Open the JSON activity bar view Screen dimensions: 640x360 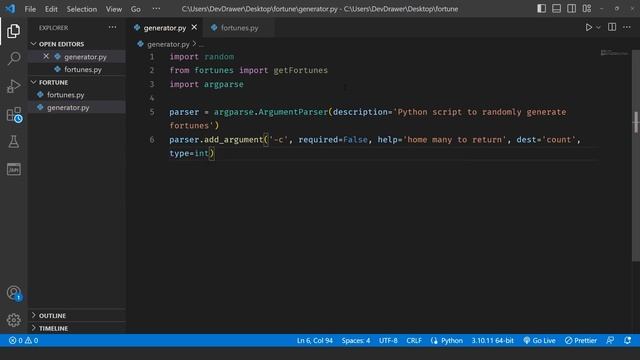pos(13,169)
